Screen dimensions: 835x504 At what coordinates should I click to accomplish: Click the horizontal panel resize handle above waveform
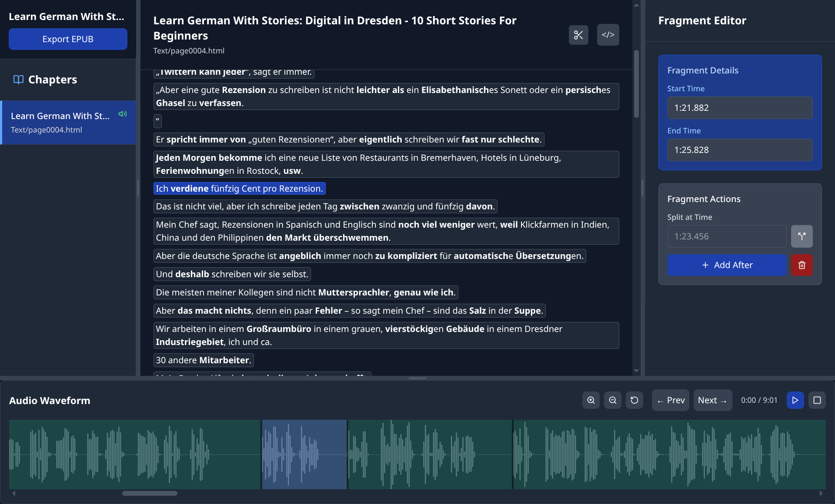click(417, 378)
